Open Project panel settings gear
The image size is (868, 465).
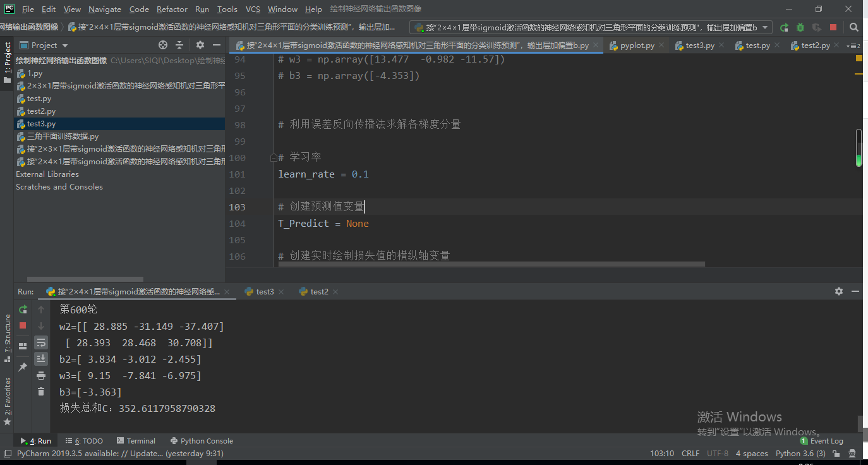pyautogui.click(x=200, y=45)
